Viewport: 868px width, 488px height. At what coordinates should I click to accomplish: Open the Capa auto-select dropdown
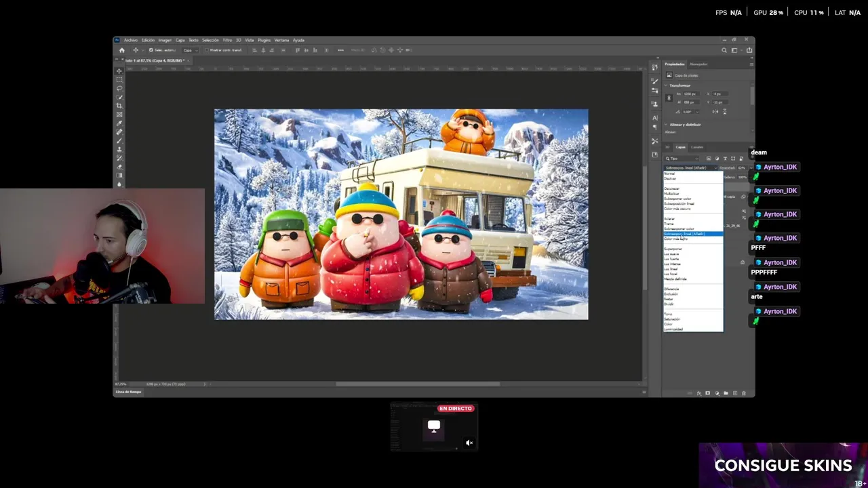click(191, 50)
